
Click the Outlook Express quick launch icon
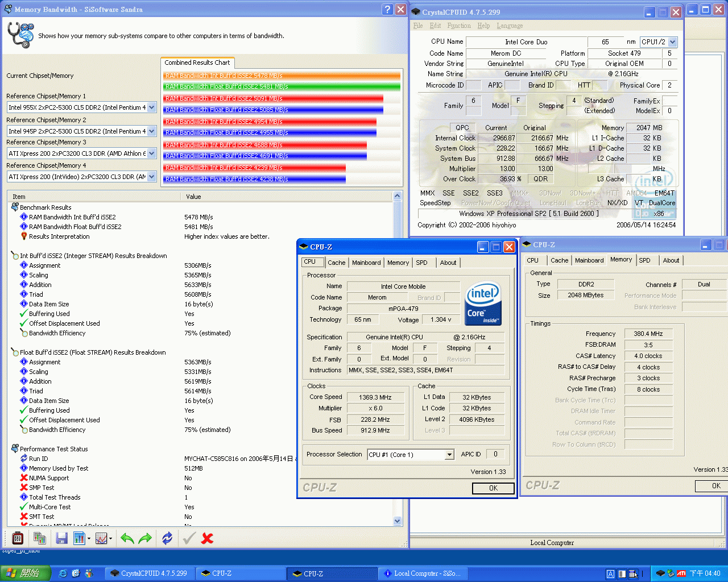click(76, 573)
